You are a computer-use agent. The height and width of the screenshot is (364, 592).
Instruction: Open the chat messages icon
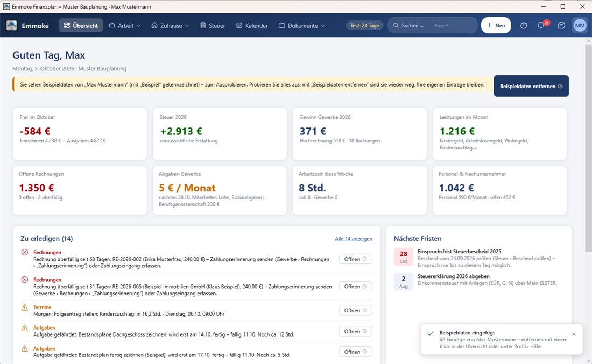tap(561, 25)
